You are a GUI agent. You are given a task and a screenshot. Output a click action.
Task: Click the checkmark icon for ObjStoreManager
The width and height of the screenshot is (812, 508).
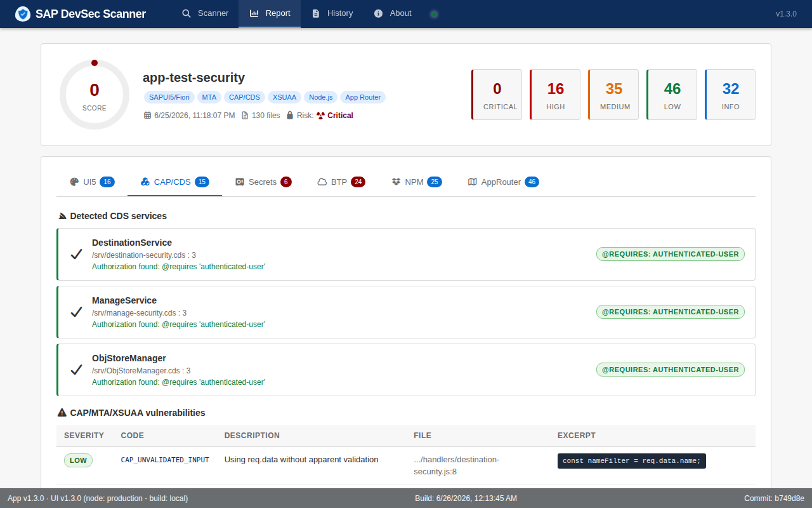(x=77, y=370)
